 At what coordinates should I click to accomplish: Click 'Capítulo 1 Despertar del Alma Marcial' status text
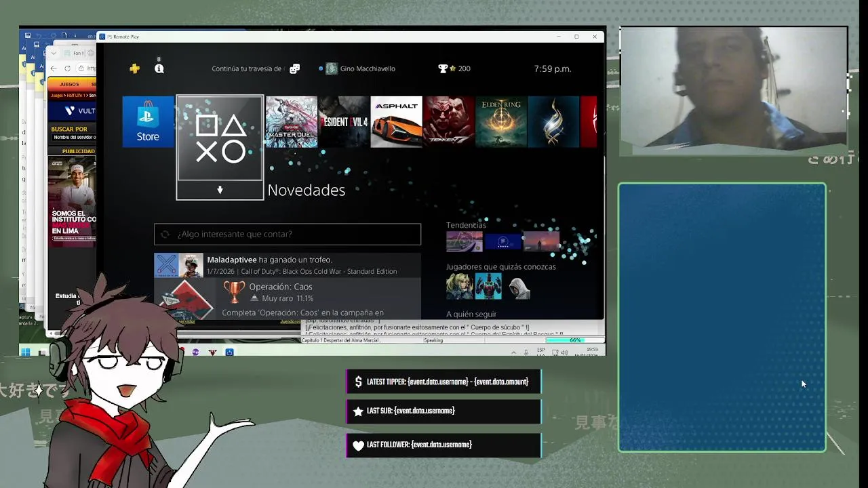pos(341,340)
